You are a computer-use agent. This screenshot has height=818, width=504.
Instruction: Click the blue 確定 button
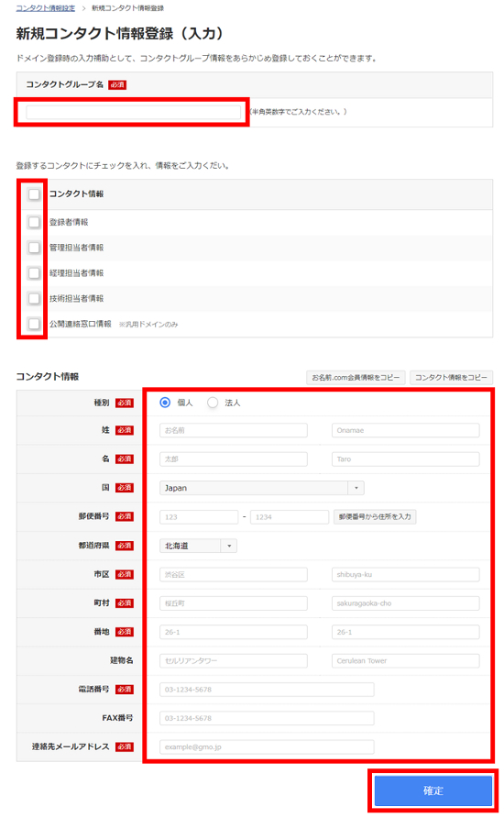click(433, 790)
